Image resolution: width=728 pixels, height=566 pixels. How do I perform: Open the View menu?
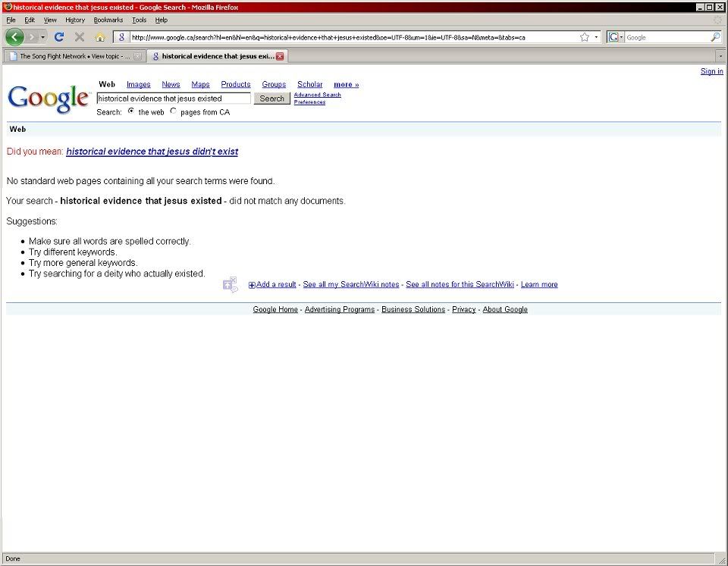pos(50,20)
